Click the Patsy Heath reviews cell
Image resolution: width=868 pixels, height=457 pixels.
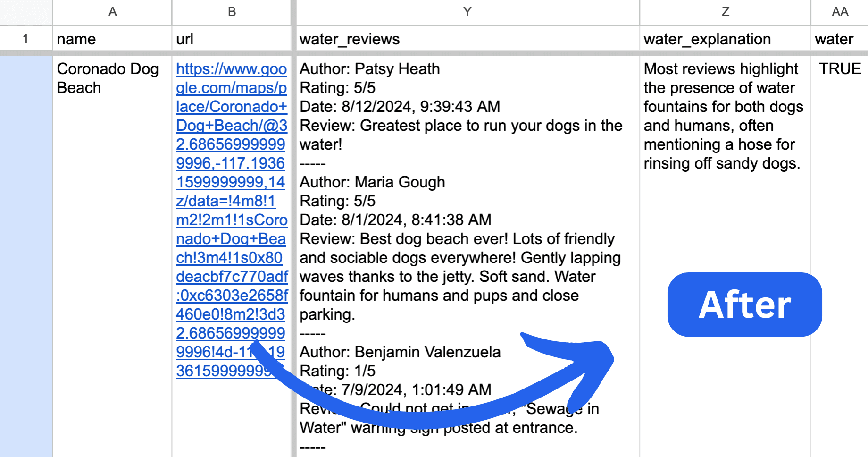467,189
